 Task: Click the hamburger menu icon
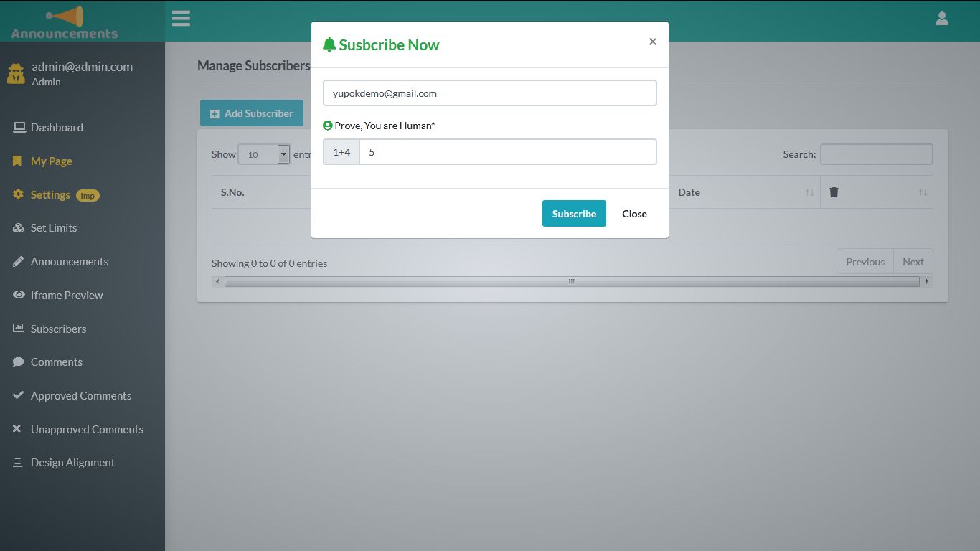point(181,18)
